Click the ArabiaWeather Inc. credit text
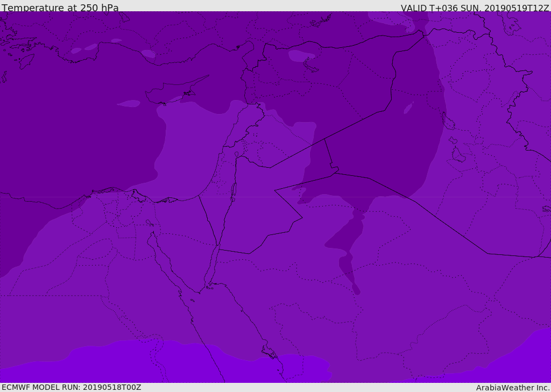Image resolution: width=551 pixels, height=392 pixels. pyautogui.click(x=513, y=388)
